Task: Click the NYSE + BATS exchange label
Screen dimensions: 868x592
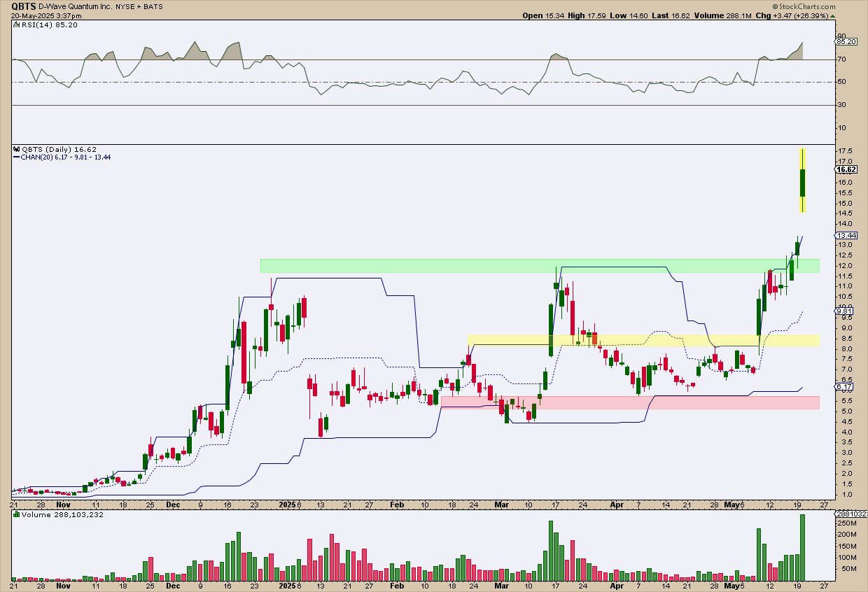Action: 140,6
